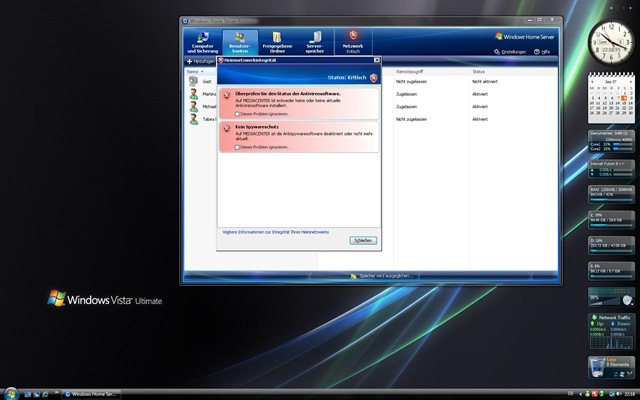
Task: Click the Netzwerk Kritisch status tab
Action: coord(353,42)
